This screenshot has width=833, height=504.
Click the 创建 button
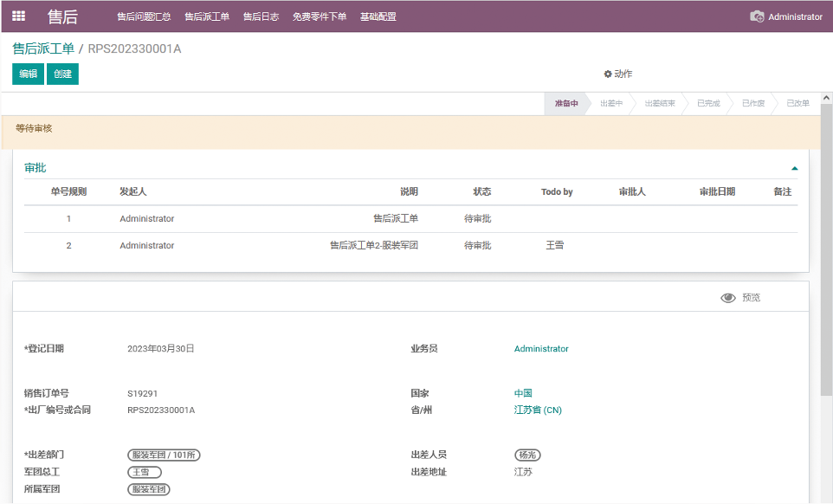(62, 74)
